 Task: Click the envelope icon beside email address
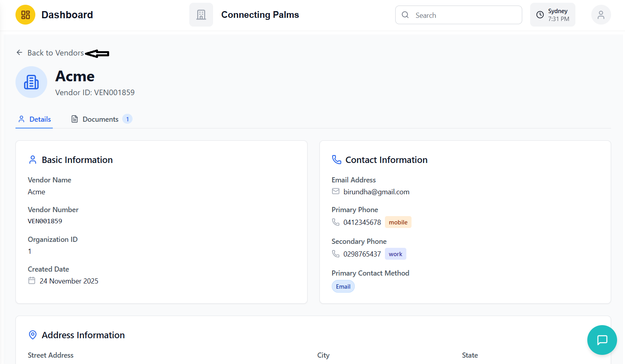336,192
